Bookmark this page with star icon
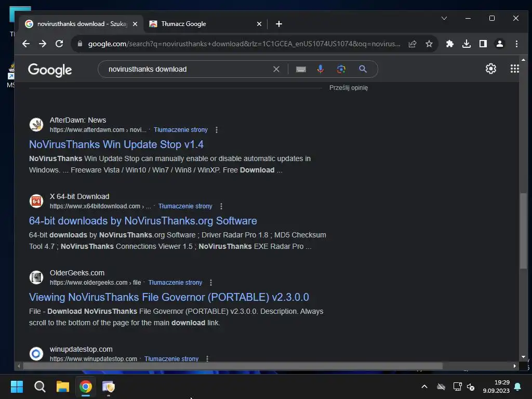The height and width of the screenshot is (399, 532). (x=429, y=44)
